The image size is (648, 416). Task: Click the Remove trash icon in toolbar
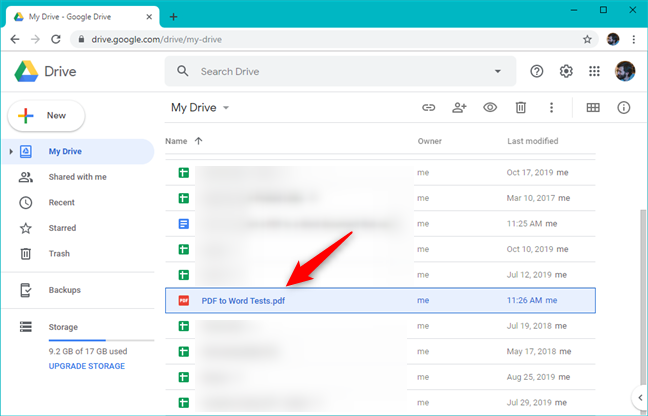click(520, 108)
